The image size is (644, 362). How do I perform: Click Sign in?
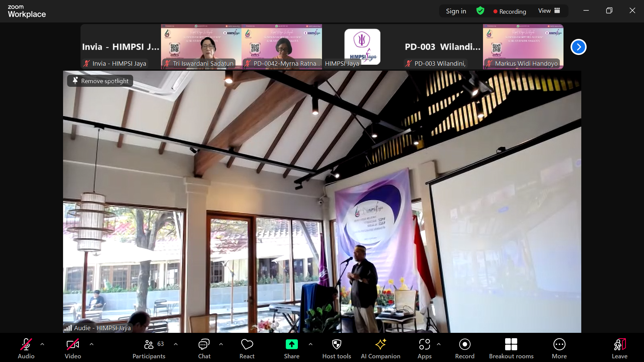pos(456,11)
